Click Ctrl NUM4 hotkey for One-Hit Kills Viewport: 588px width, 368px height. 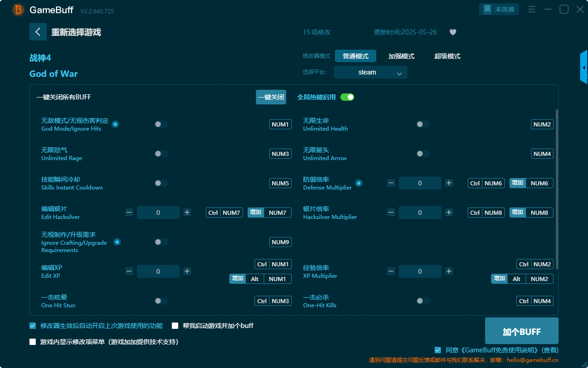(x=535, y=301)
